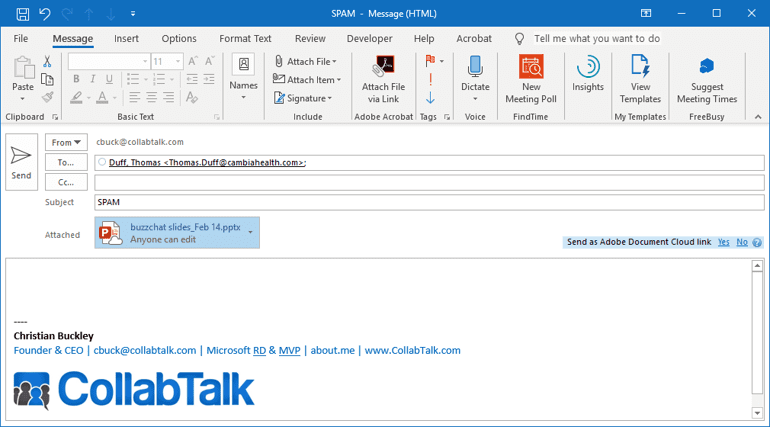The height and width of the screenshot is (427, 770).
Task: Open the Attach Item dropdown
Action: tap(306, 80)
